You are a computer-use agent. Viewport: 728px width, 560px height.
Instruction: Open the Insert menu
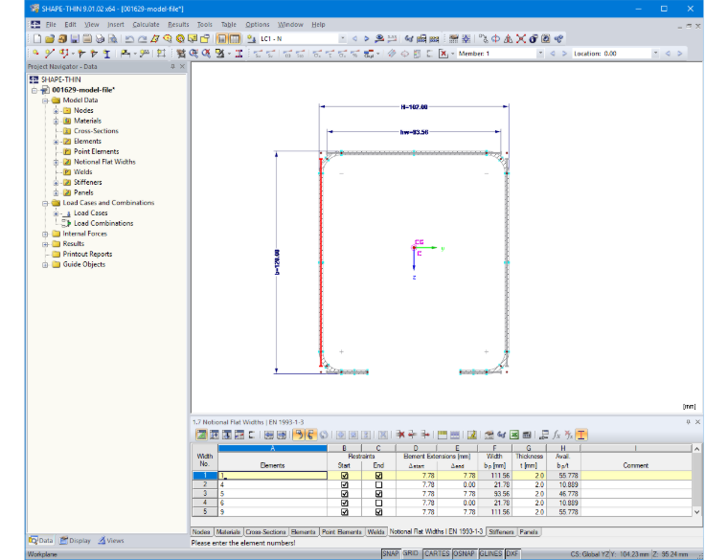pos(116,25)
